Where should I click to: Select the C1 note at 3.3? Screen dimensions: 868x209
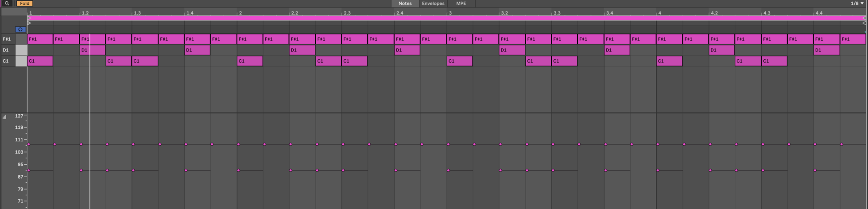pos(564,61)
